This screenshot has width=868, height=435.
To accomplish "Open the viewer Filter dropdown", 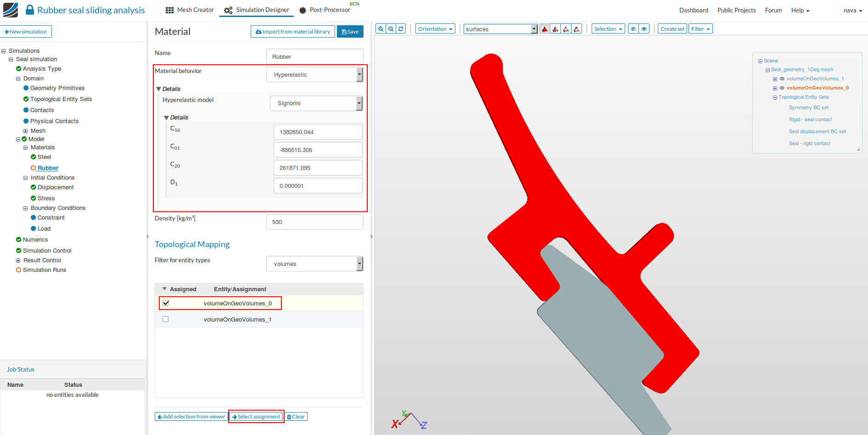I will point(700,29).
